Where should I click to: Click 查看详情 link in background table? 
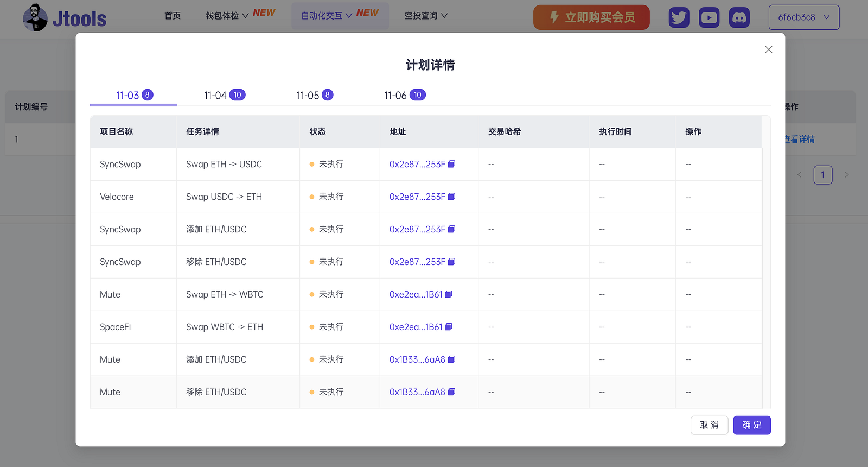(x=800, y=140)
